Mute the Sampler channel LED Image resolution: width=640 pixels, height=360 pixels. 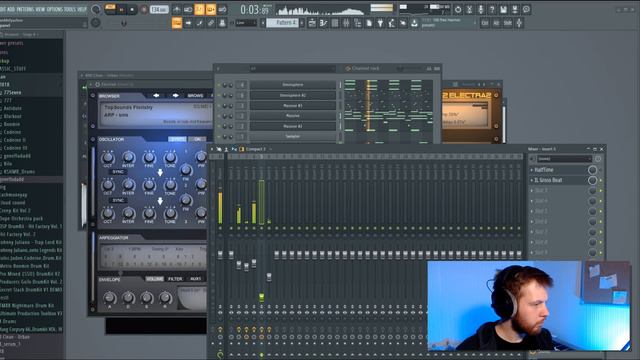point(219,137)
